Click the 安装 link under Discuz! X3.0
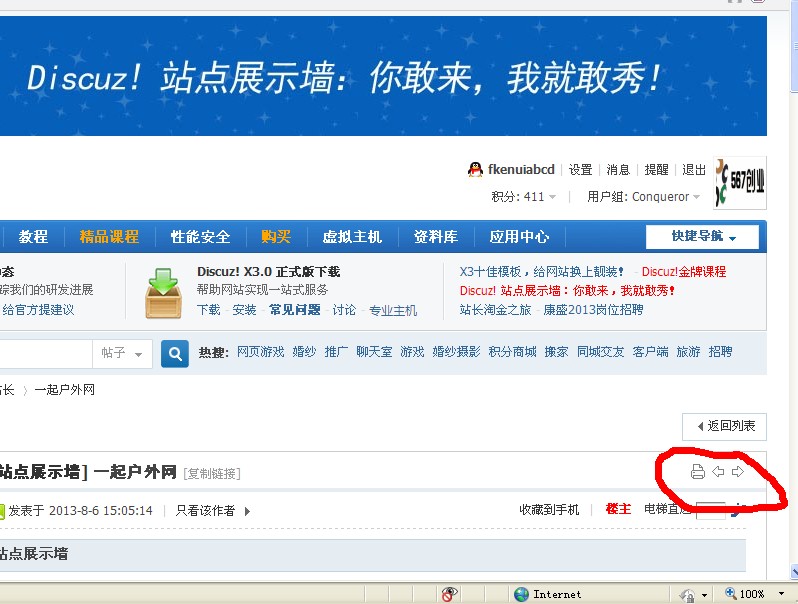 (244, 310)
